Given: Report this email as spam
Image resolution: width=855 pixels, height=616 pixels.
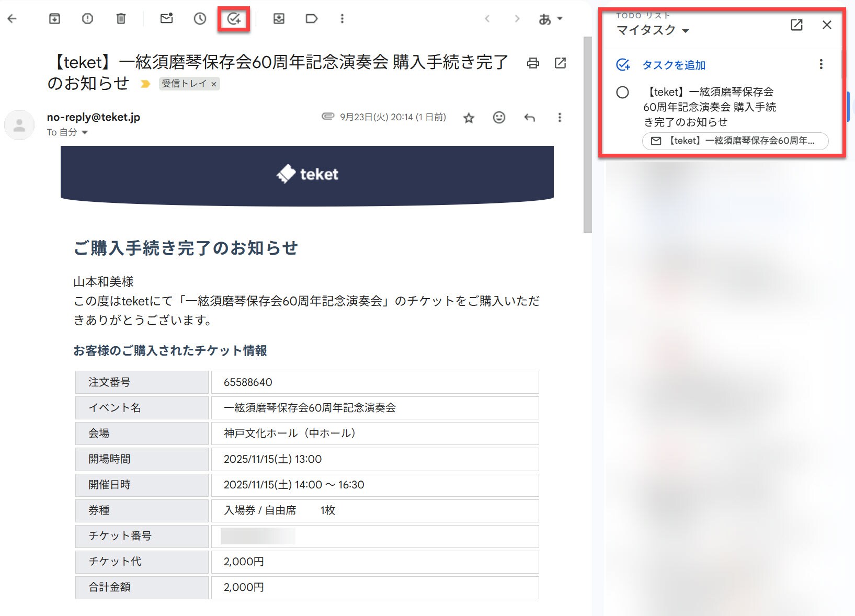Looking at the screenshot, I should pos(87,19).
